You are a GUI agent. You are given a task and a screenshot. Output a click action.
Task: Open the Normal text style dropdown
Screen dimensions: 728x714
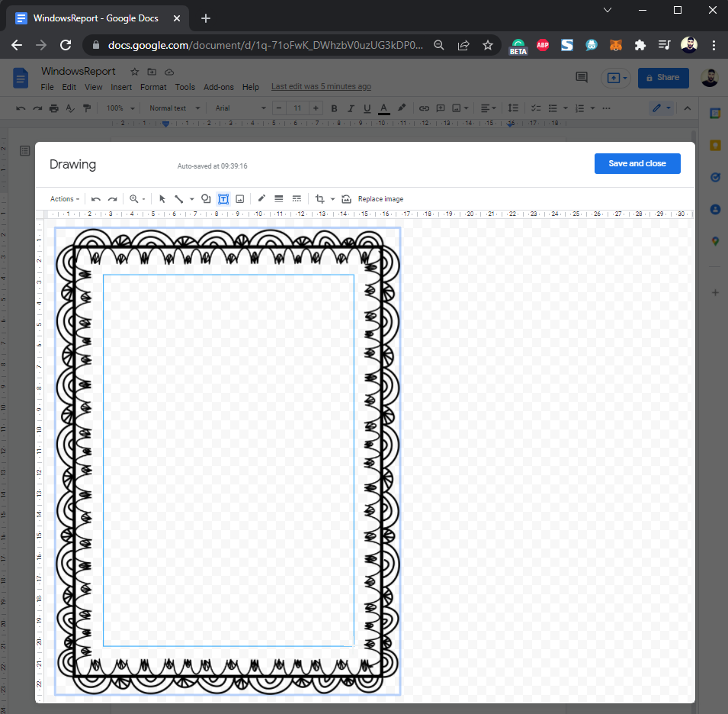pyautogui.click(x=175, y=108)
